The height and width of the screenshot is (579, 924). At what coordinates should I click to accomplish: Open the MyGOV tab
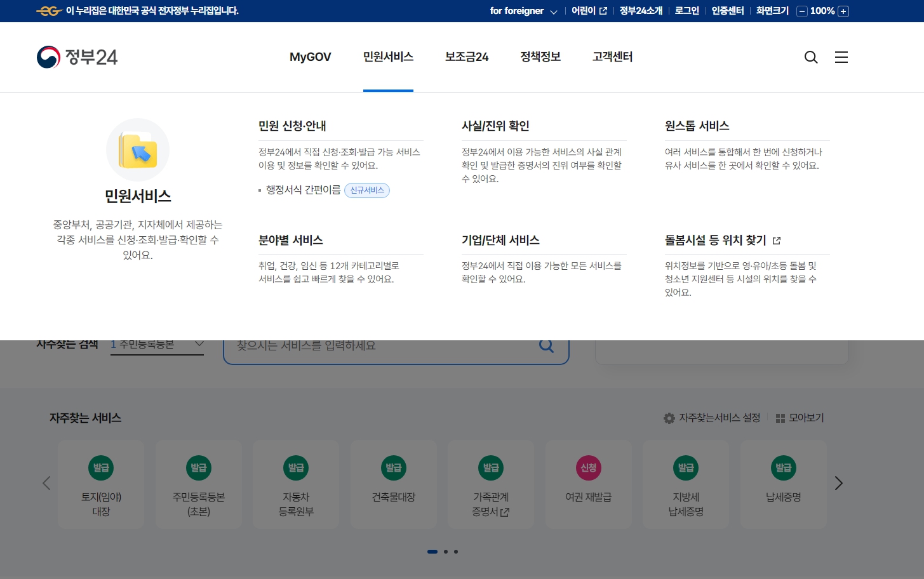(310, 57)
